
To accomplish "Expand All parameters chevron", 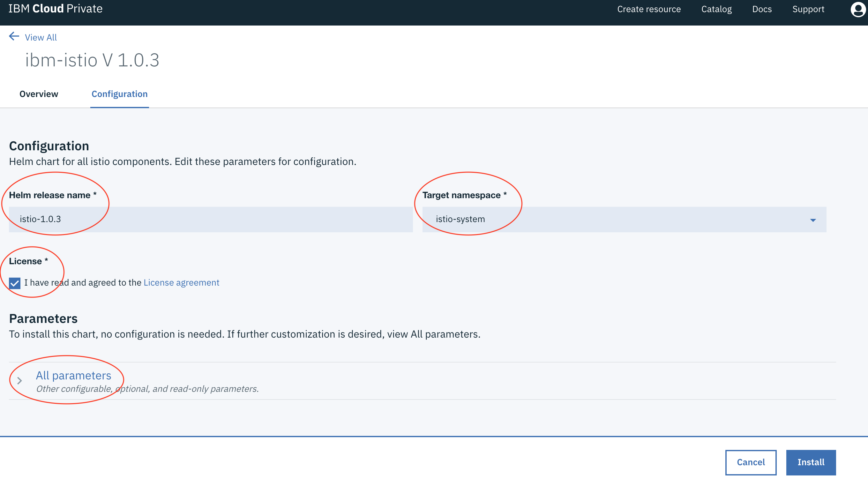I will 19,381.
